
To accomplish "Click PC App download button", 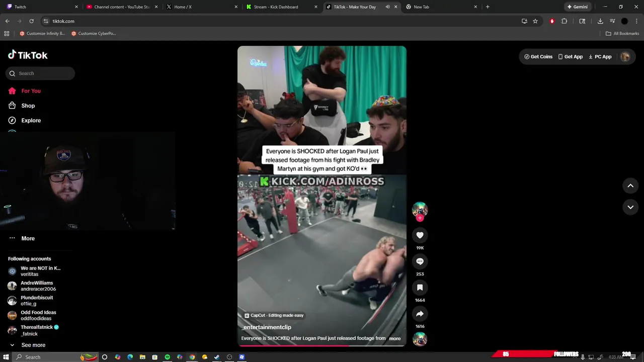I will point(600,57).
